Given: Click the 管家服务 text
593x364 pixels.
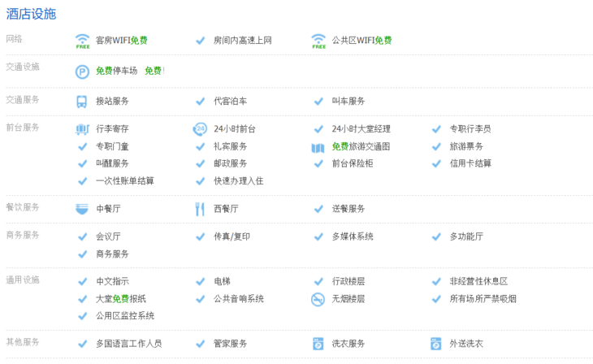Looking at the screenshot, I should pyautogui.click(x=231, y=344).
